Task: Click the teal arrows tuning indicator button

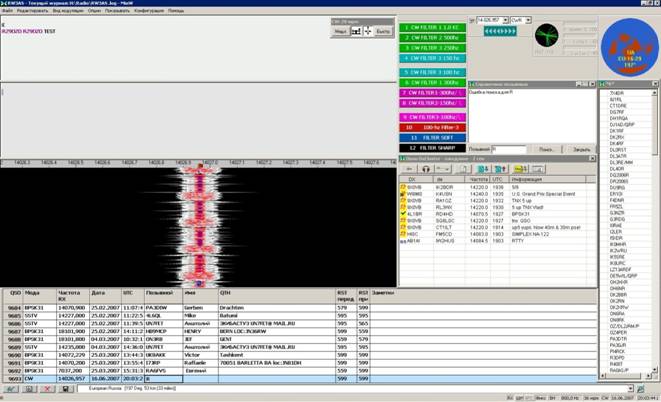Action: click(500, 31)
